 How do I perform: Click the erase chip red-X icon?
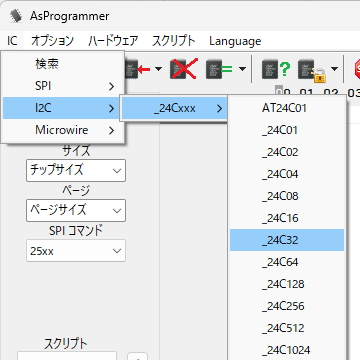coord(184,69)
